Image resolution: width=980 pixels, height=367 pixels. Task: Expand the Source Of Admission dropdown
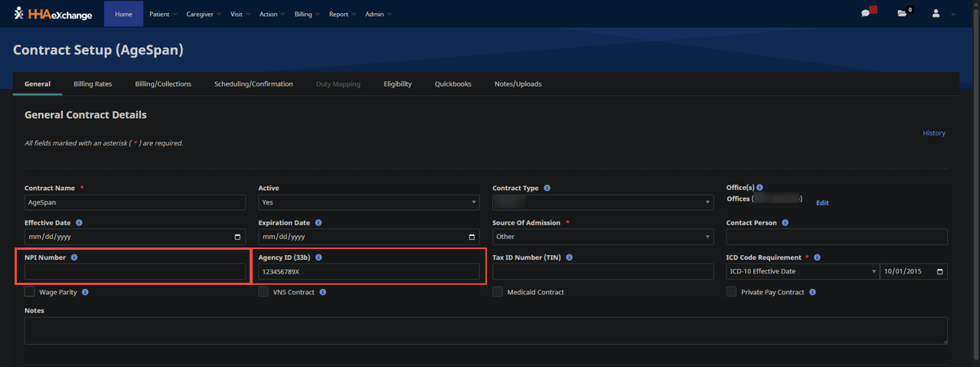click(603, 237)
